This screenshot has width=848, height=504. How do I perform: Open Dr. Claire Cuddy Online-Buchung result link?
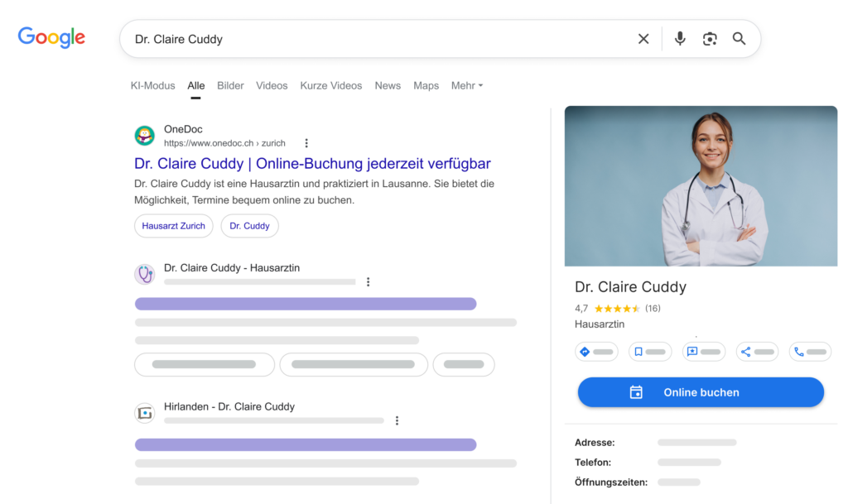point(312,163)
